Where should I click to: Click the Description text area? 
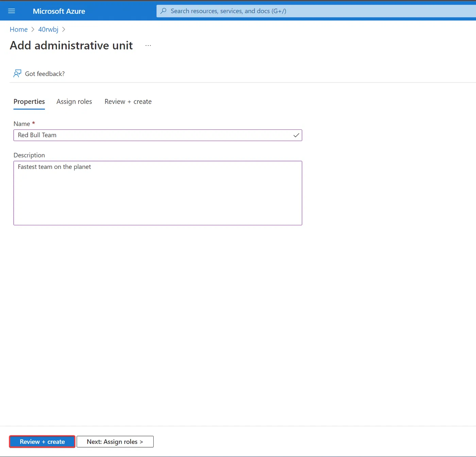pos(158,193)
